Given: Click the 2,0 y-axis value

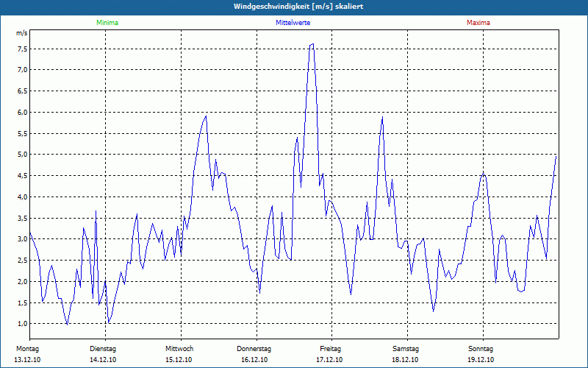Looking at the screenshot, I should coord(22,282).
